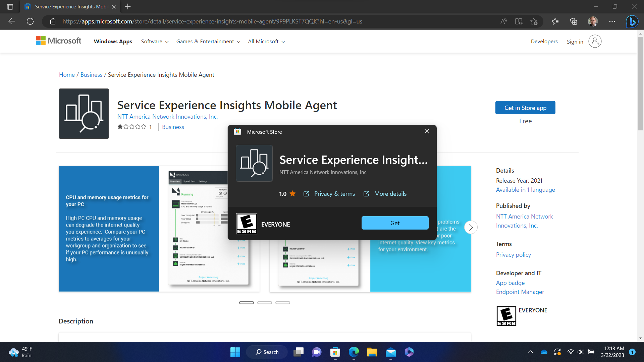
Task: Select first carousel page indicator
Action: [247, 303]
